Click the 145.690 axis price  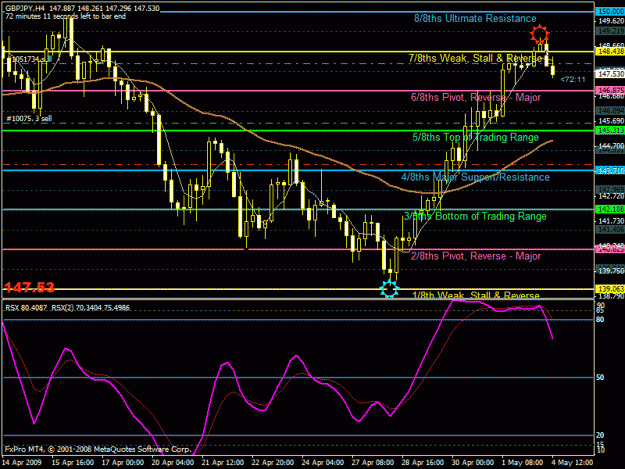coord(611,121)
